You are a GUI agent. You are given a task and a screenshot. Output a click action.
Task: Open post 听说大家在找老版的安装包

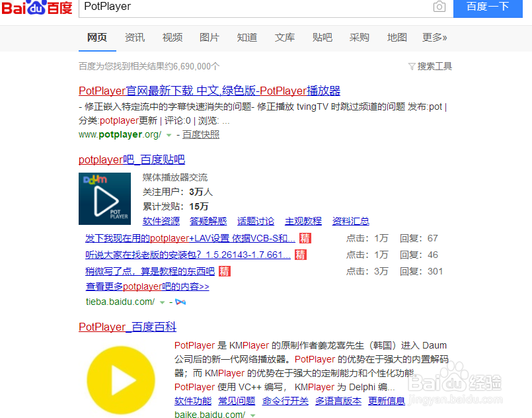(188, 255)
